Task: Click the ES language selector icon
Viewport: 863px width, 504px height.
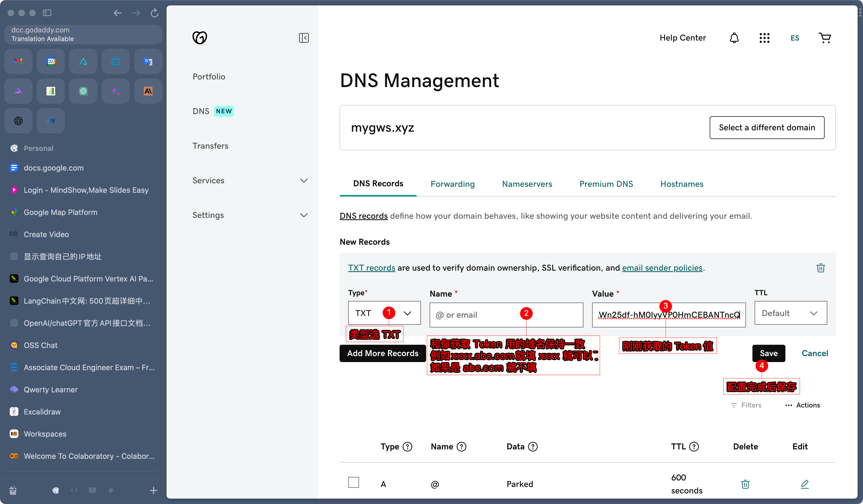Action: click(795, 37)
